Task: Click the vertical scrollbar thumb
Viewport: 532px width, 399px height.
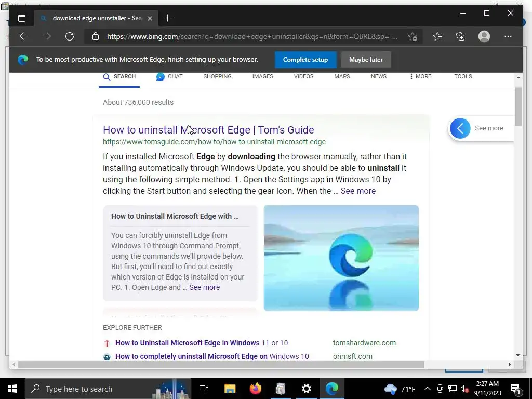Action: click(x=518, y=107)
